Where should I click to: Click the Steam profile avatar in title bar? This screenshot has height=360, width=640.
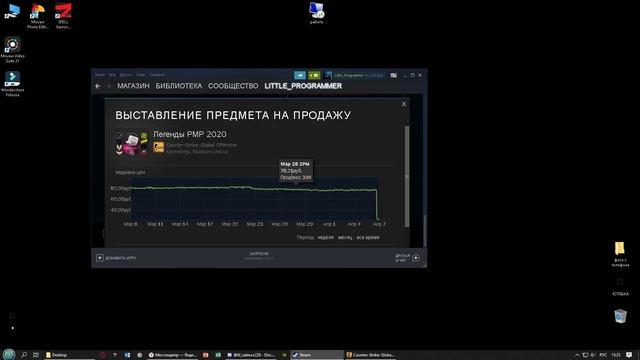point(328,75)
